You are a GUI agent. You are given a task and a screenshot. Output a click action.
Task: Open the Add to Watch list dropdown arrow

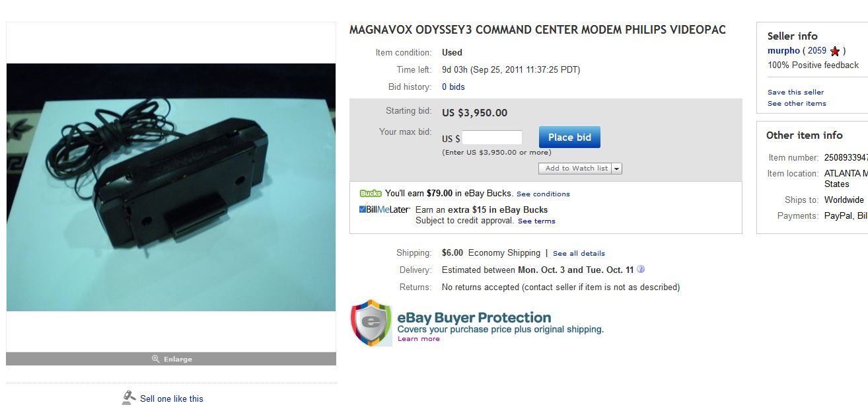617,169
